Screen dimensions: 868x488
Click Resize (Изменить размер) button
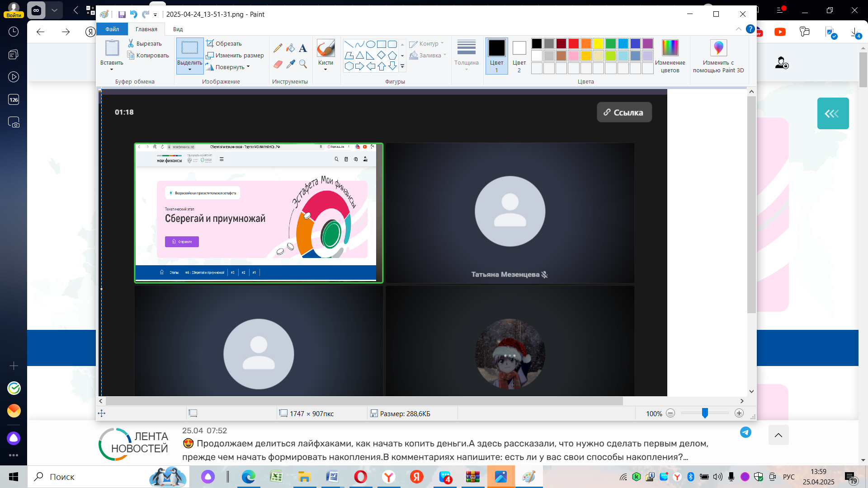tap(235, 55)
